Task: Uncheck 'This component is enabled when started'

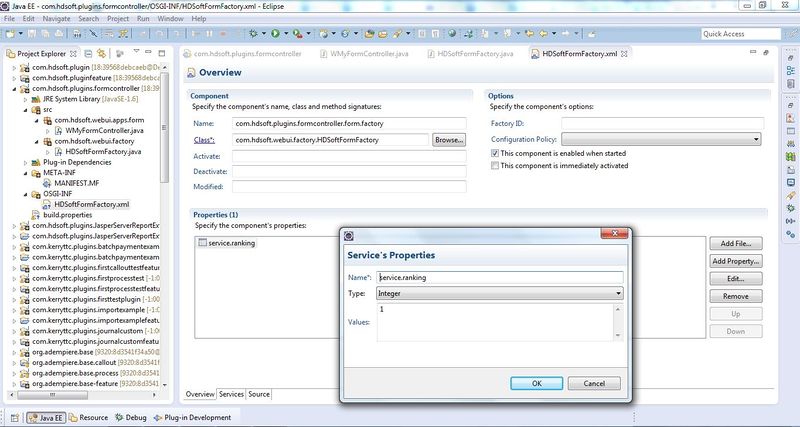Action: tap(496, 153)
